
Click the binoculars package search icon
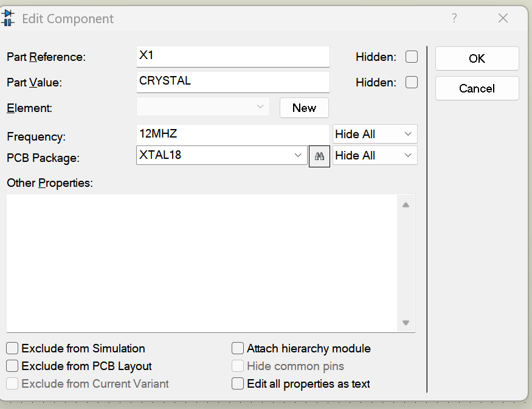click(319, 156)
